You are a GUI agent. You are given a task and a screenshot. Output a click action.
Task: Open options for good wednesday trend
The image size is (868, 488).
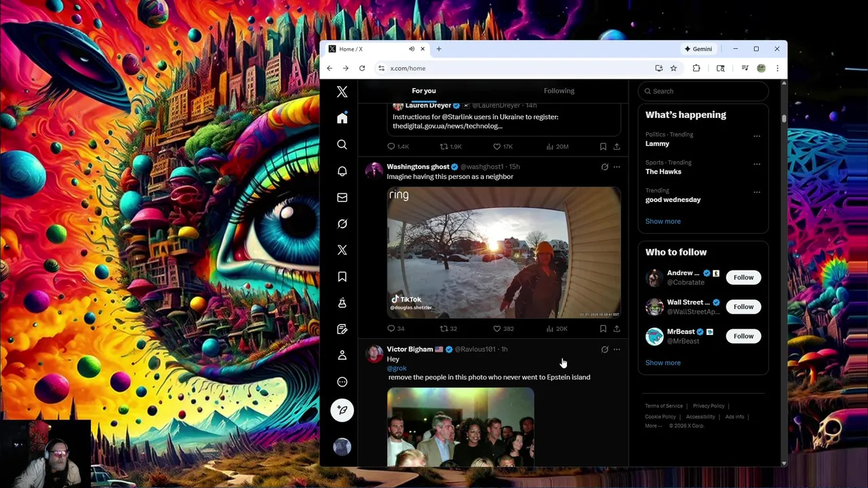(x=757, y=192)
